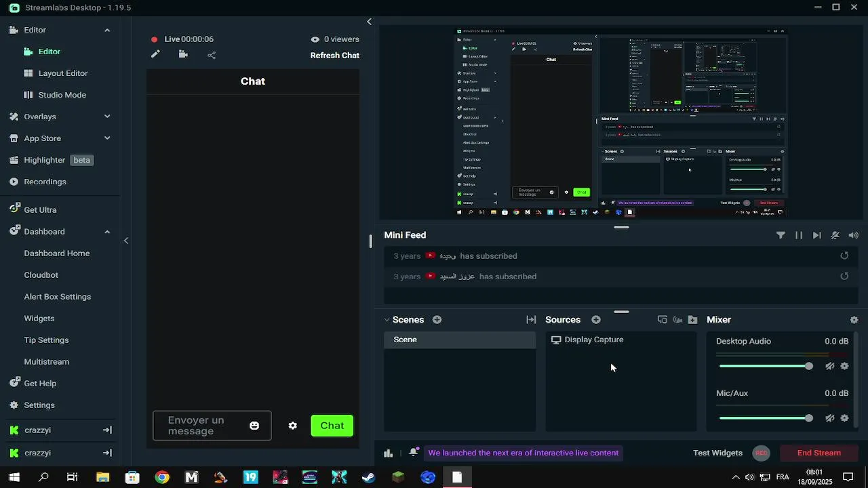This screenshot has width=868, height=488.
Task: Open the notifications bell icon
Action: [413, 453]
